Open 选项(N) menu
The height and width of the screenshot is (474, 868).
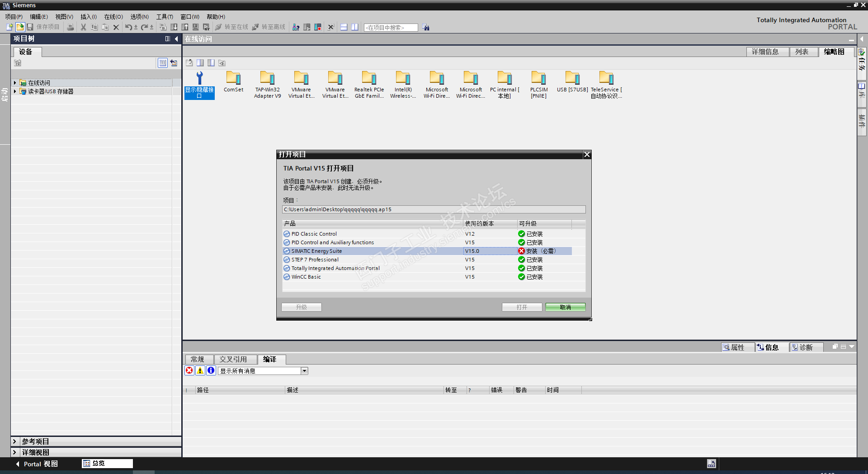[x=140, y=17]
